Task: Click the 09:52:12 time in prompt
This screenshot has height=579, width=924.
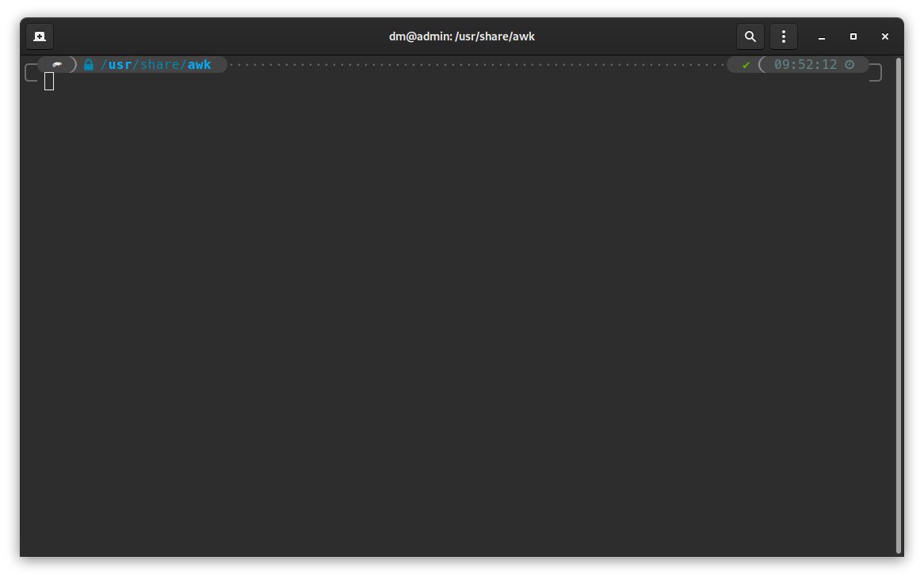Action: coord(805,65)
